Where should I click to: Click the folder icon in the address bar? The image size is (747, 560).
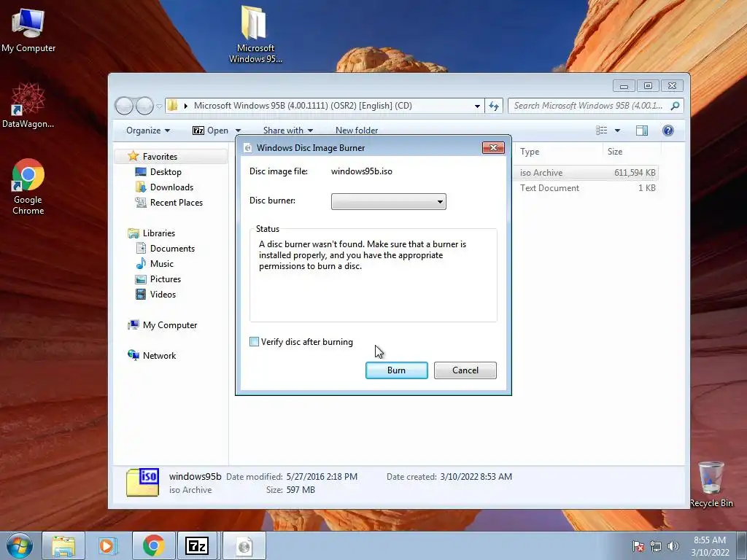point(172,106)
